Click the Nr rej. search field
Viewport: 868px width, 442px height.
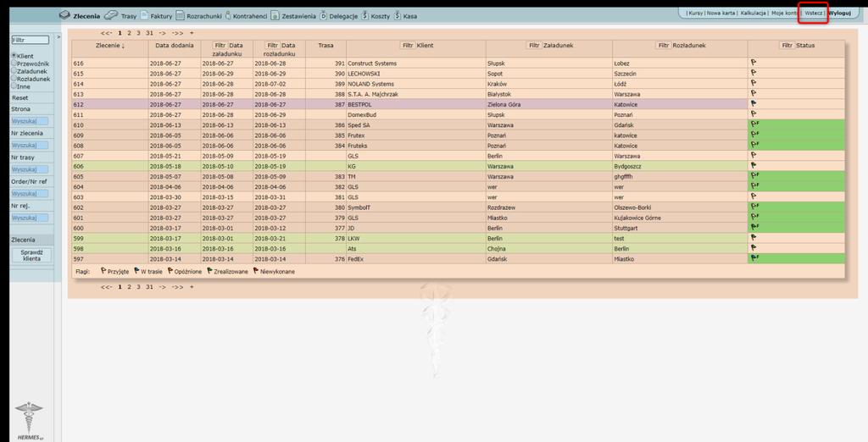tap(30, 218)
